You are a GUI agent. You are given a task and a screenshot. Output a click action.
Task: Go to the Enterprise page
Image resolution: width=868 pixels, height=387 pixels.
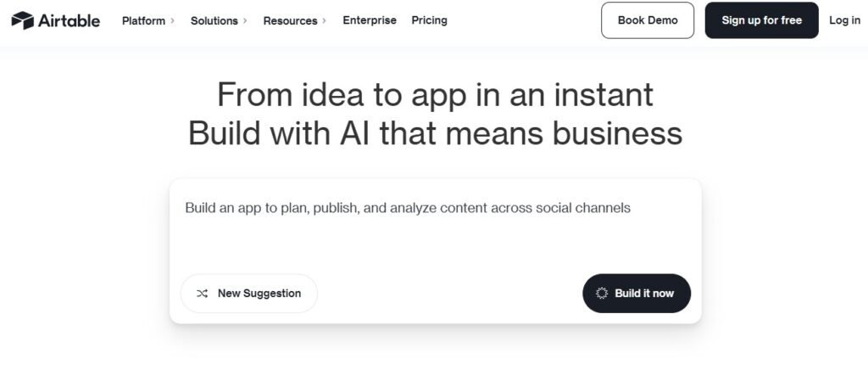point(370,20)
